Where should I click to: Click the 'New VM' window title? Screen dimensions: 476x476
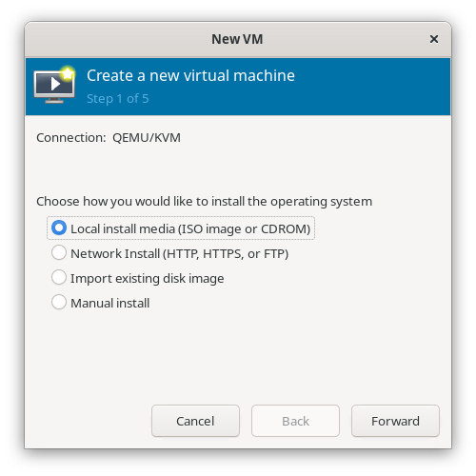click(237, 39)
